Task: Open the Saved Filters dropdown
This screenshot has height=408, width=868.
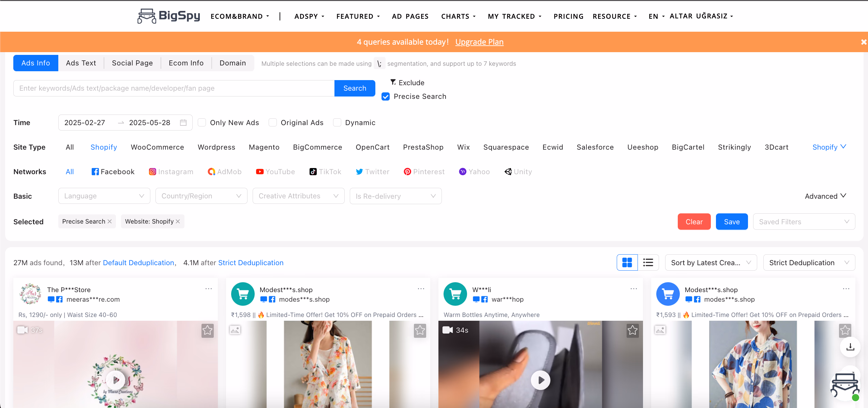Action: pos(804,222)
